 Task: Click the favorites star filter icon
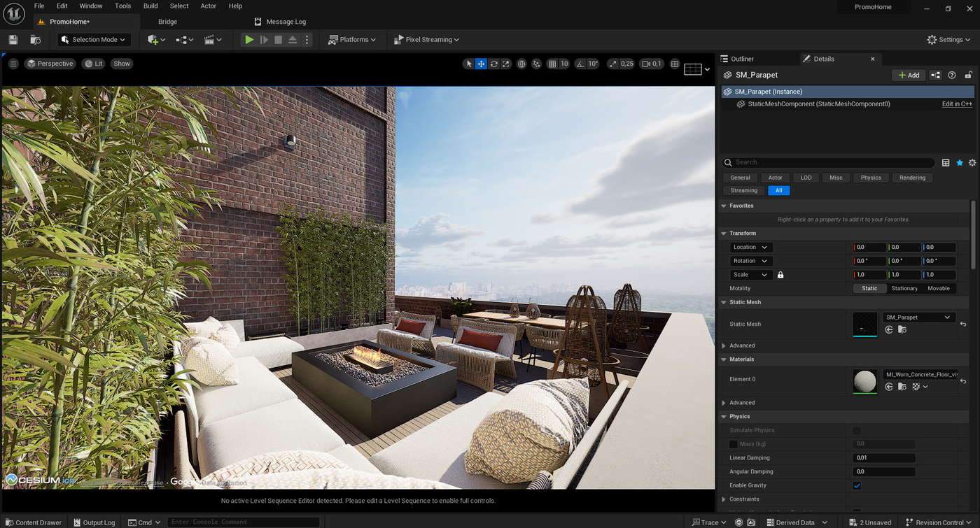(960, 163)
